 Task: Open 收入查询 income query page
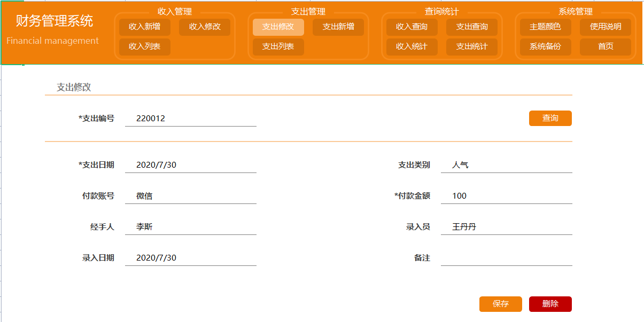click(x=411, y=27)
